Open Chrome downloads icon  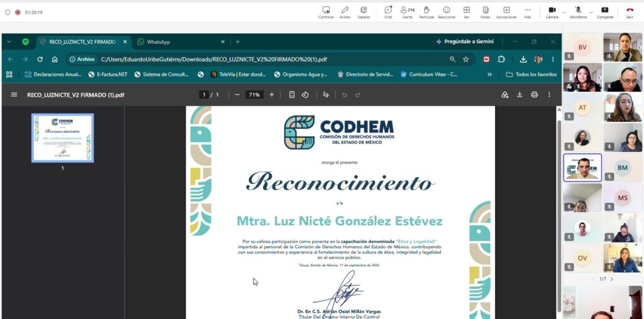pos(523,59)
